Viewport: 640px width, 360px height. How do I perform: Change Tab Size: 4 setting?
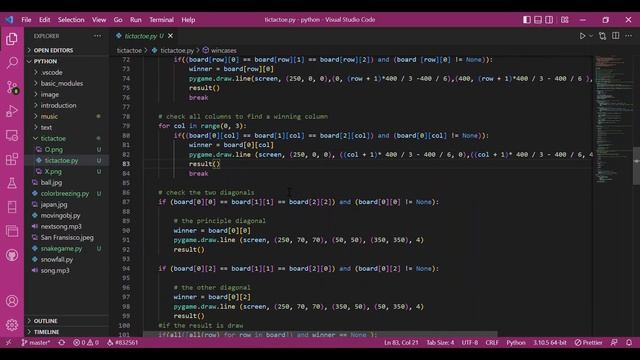[440, 342]
